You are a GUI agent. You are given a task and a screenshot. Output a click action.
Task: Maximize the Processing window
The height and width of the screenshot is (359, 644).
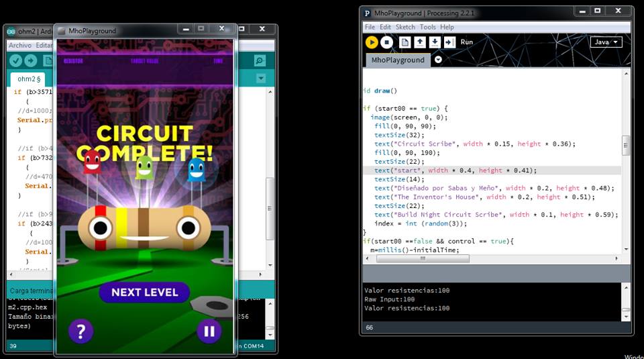pyautogui.click(x=598, y=11)
